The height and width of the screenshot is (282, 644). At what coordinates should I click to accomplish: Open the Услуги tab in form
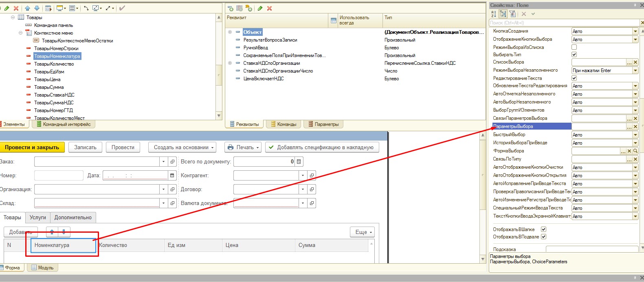click(38, 218)
